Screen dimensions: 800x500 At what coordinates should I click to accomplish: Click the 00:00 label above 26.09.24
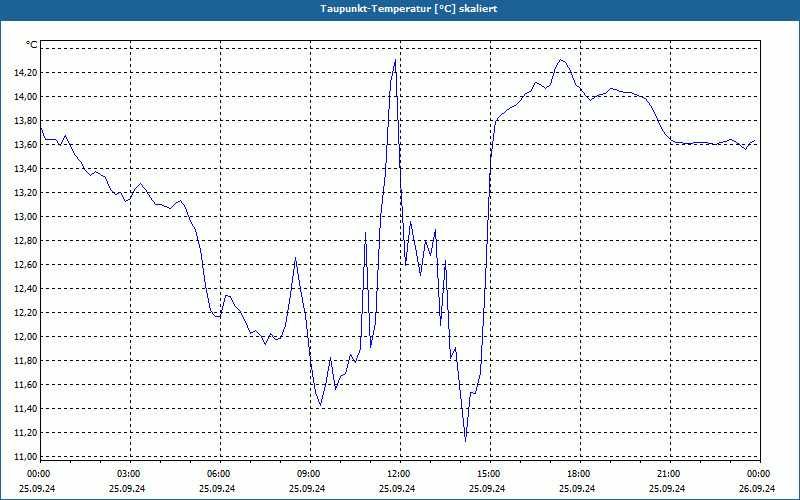tap(760, 474)
